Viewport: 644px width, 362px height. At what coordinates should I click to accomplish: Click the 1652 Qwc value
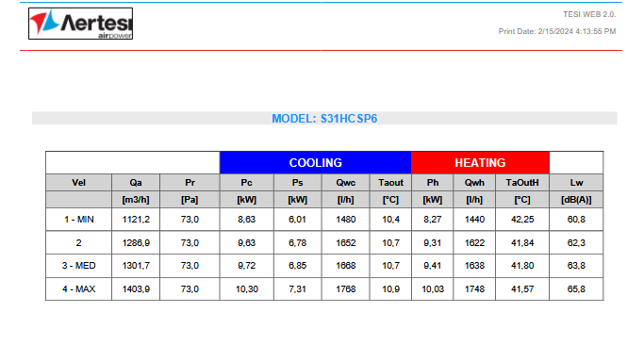(345, 243)
